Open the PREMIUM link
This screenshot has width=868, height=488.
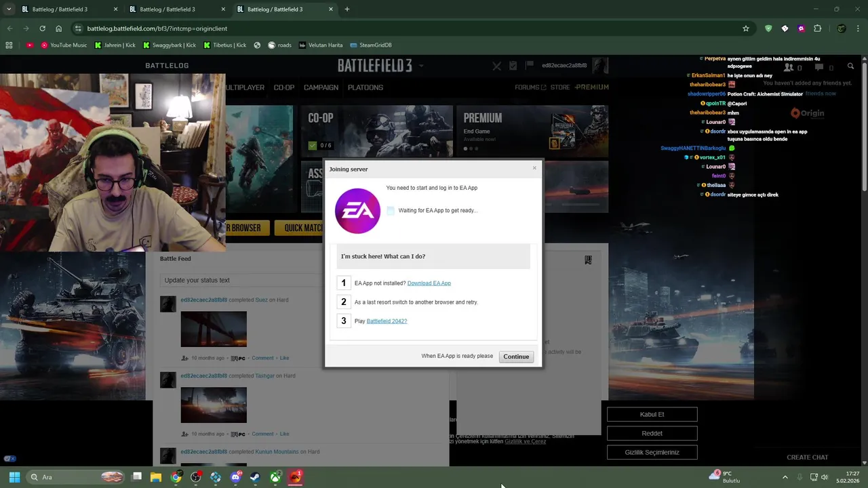click(592, 87)
